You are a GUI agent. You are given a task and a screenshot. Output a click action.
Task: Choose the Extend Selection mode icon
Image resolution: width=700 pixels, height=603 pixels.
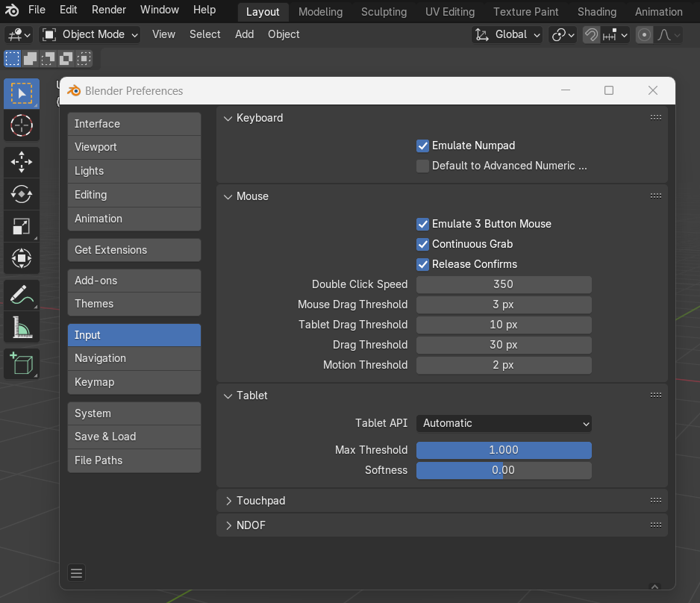31,58
